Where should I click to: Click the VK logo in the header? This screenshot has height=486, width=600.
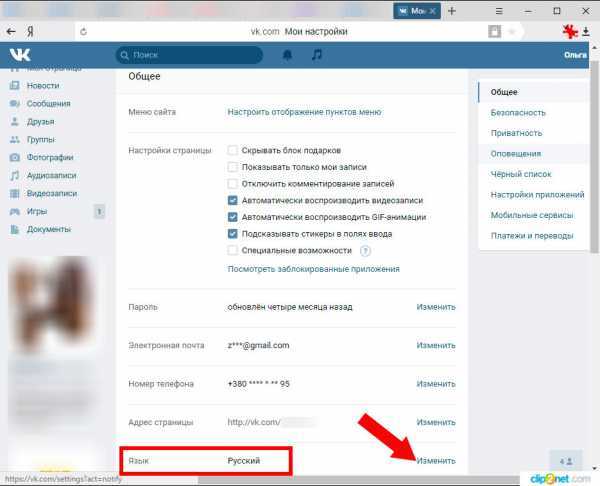click(20, 55)
